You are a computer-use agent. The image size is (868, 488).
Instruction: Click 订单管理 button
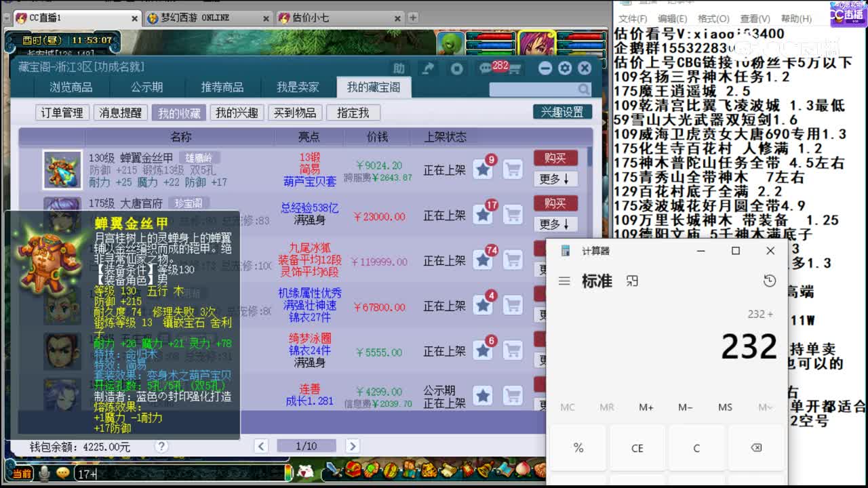[x=62, y=113]
